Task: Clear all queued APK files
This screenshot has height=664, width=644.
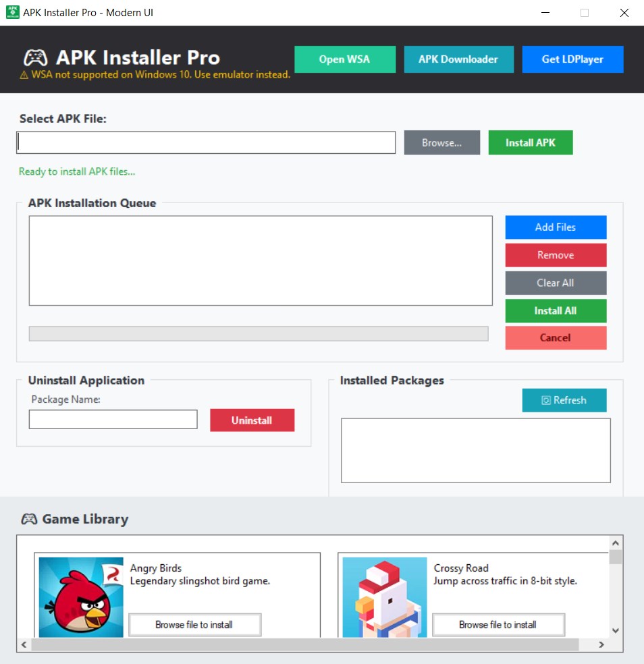Action: (556, 283)
